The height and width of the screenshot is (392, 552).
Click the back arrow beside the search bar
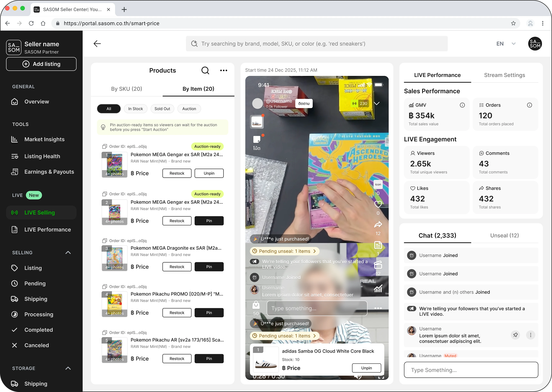pyautogui.click(x=97, y=44)
